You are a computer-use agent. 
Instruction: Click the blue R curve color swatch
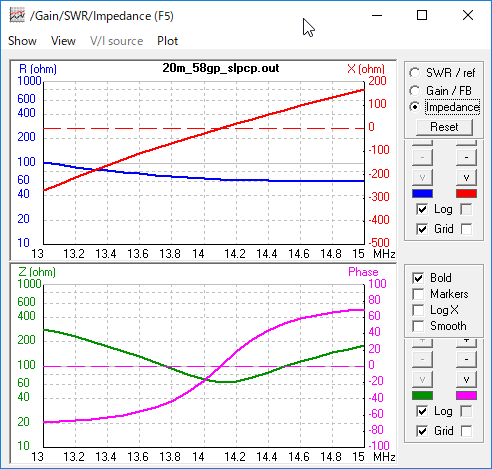pos(422,194)
